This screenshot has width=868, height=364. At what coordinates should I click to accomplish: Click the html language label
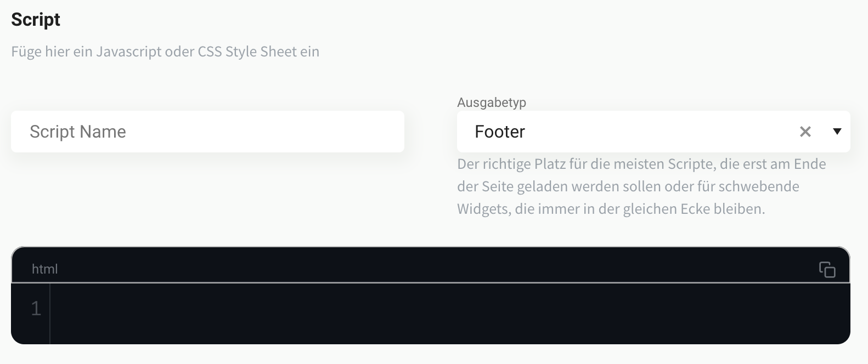coord(44,269)
